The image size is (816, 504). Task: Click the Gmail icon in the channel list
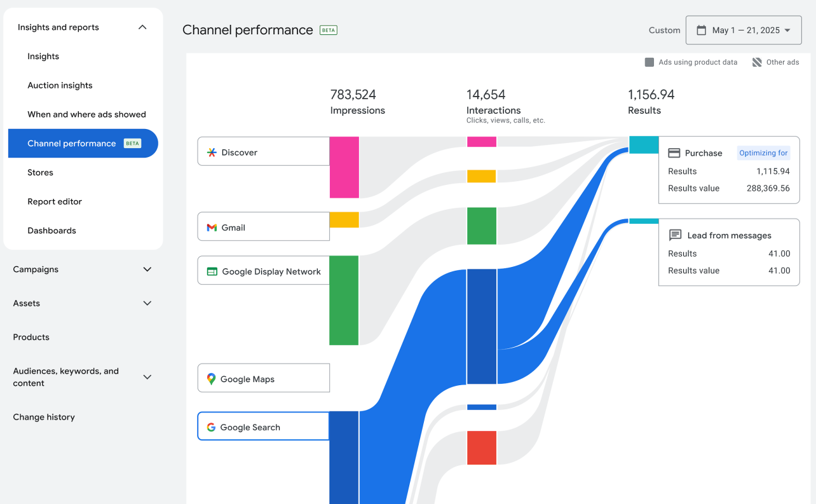point(211,227)
